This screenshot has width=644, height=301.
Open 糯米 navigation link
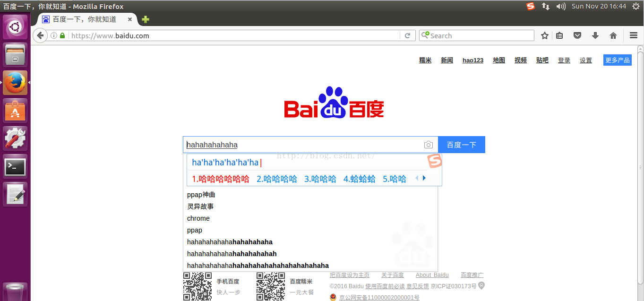pyautogui.click(x=425, y=60)
